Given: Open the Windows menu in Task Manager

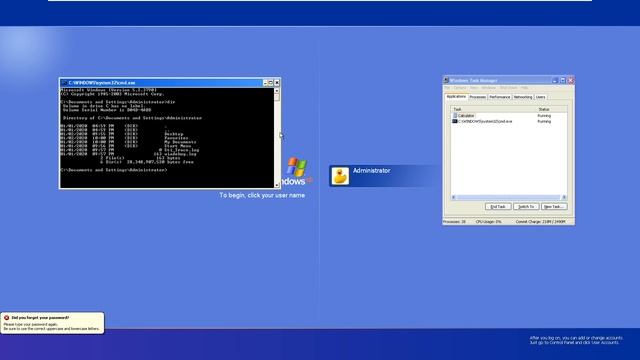Looking at the screenshot, I should click(x=488, y=88).
